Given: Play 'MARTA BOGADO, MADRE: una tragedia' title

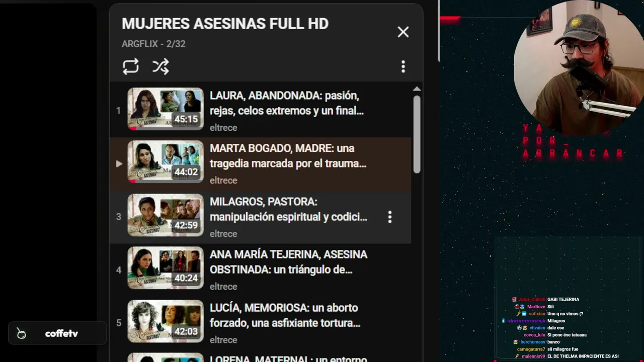Looking at the screenshot, I should click(x=288, y=156).
